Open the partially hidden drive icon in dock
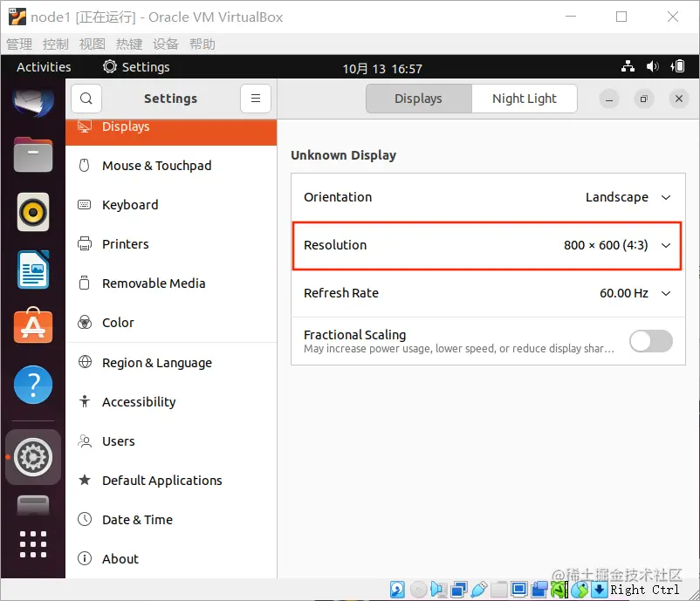Screen dimensions: 700x601 click(x=33, y=505)
